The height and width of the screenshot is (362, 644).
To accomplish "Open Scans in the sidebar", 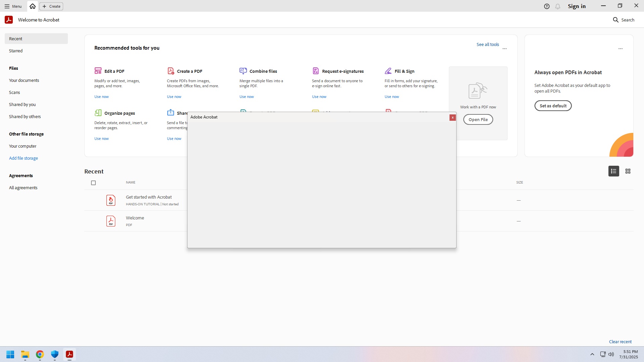I will 36,92.
